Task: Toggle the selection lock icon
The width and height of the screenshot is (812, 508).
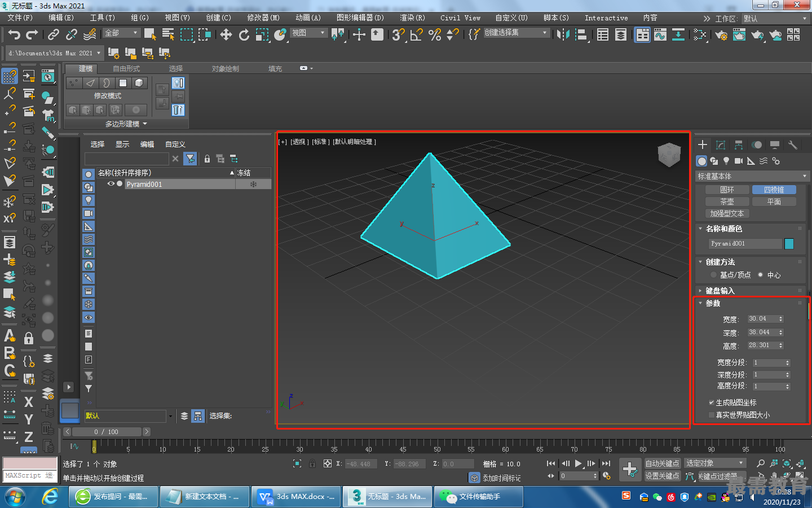Action: point(312,463)
